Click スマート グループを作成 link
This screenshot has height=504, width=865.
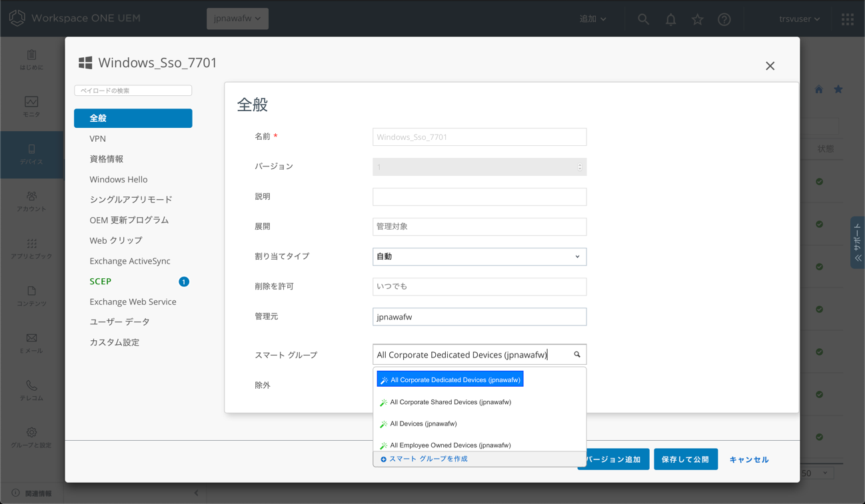coord(424,459)
